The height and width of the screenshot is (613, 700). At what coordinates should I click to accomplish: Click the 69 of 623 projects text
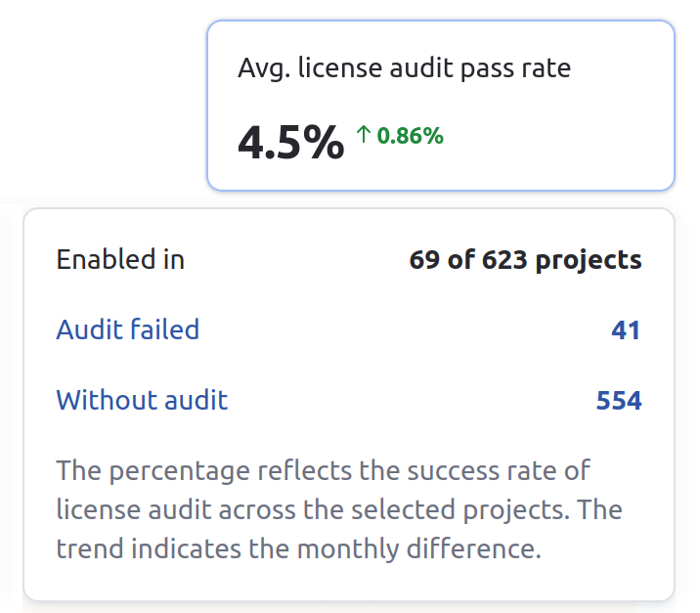click(526, 260)
